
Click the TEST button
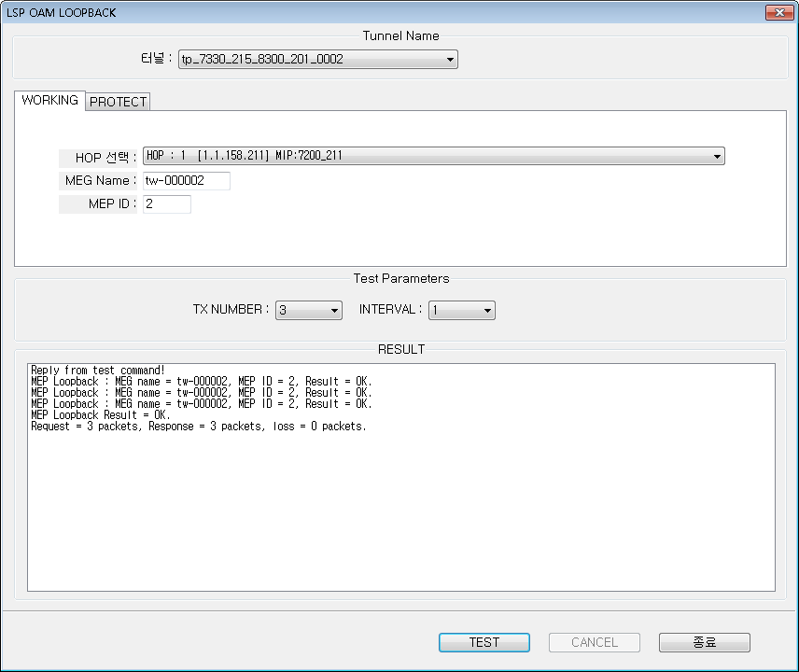click(484, 642)
